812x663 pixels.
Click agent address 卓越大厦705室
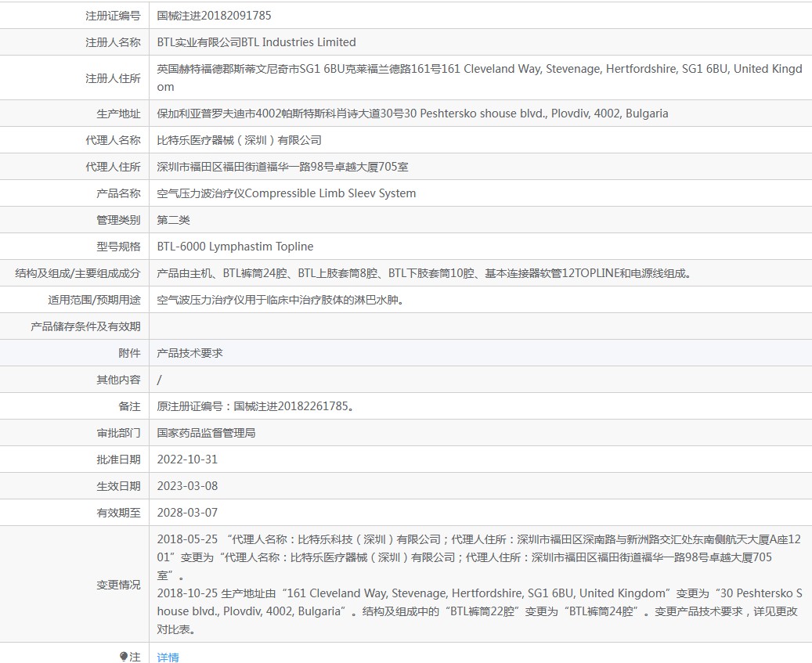(x=283, y=167)
